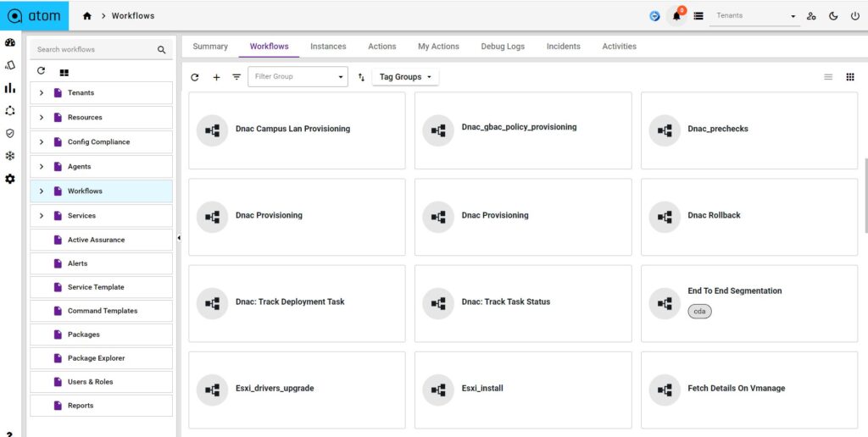Screen dimensions: 868x437
Task: Switch to list view
Action: click(828, 77)
